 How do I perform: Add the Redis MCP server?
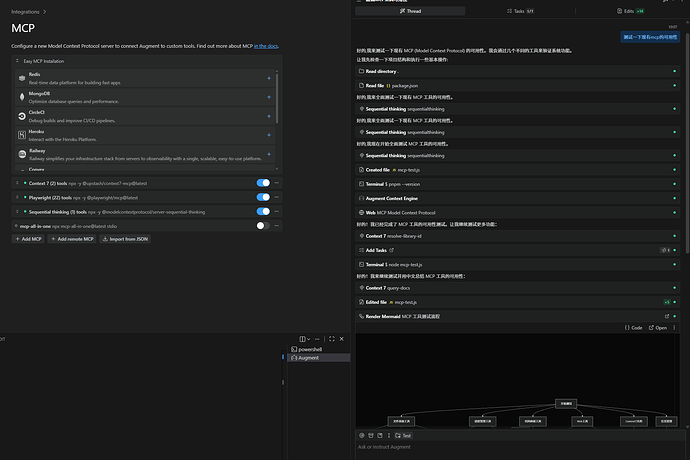(269, 78)
